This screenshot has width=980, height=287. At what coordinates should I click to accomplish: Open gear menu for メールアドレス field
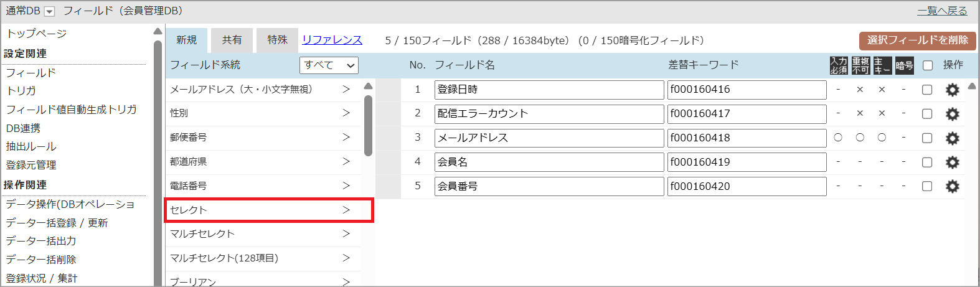coord(952,138)
